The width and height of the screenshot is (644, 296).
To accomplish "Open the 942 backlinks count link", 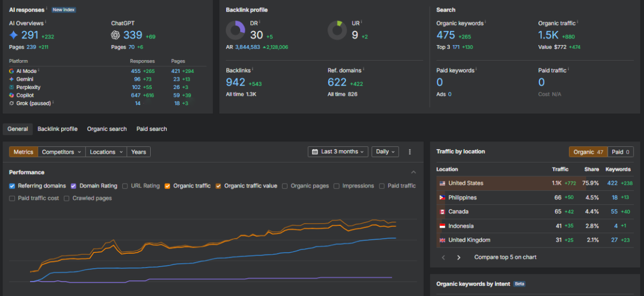I will coord(236,82).
